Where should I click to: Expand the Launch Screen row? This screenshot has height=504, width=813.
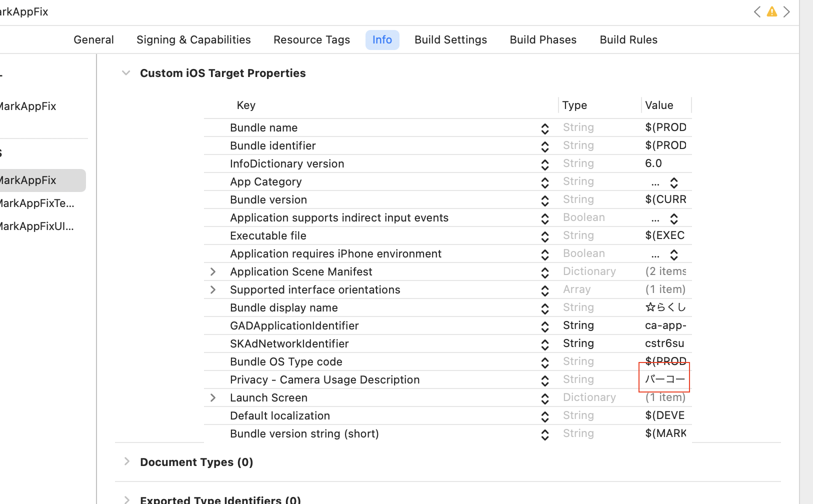[213, 397]
